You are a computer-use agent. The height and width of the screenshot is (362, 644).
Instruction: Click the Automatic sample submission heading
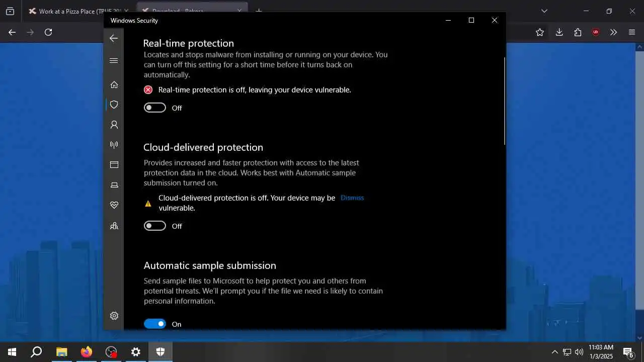(210, 265)
